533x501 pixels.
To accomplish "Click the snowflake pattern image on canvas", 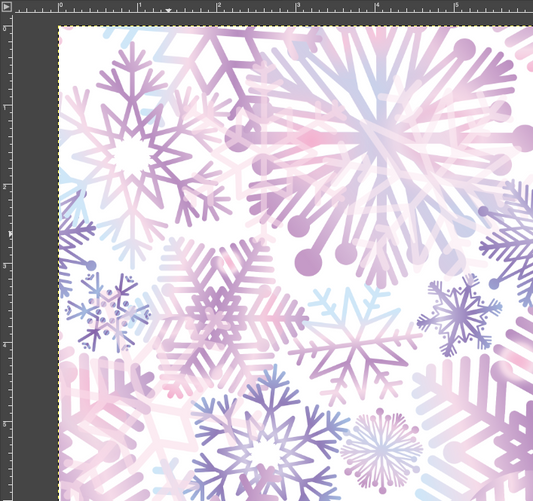I will [296, 263].
